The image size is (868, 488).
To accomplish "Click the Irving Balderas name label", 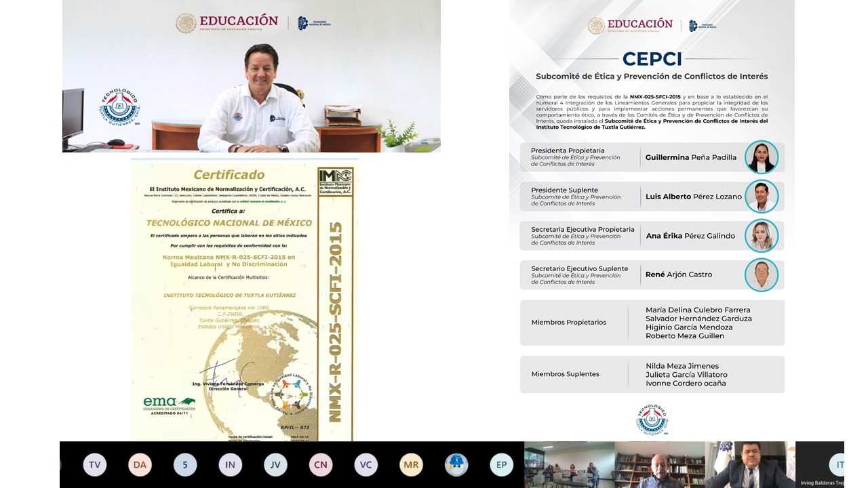I will pos(822,483).
